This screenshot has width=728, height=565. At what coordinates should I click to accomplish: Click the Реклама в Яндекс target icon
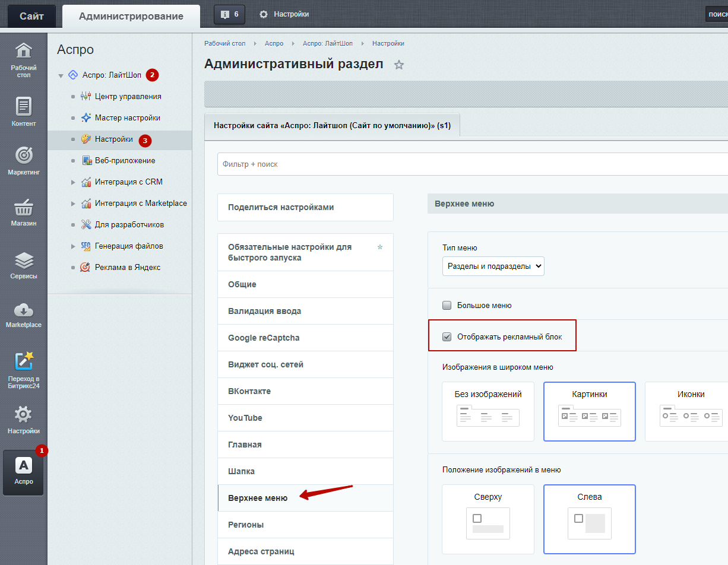pos(86,267)
